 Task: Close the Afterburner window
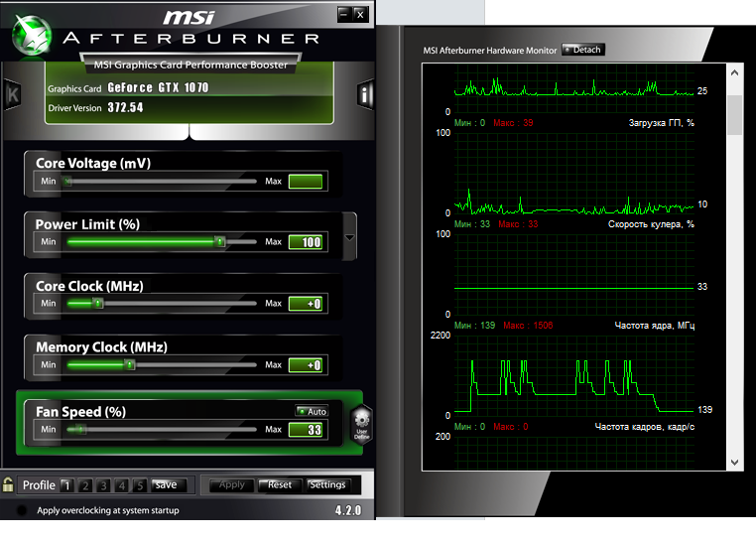click(360, 15)
